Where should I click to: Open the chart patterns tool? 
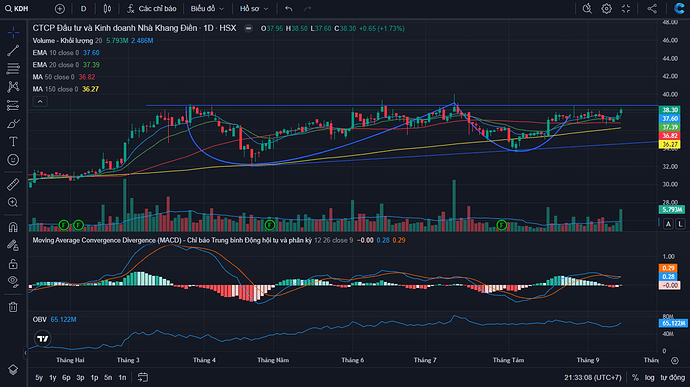[x=13, y=87]
